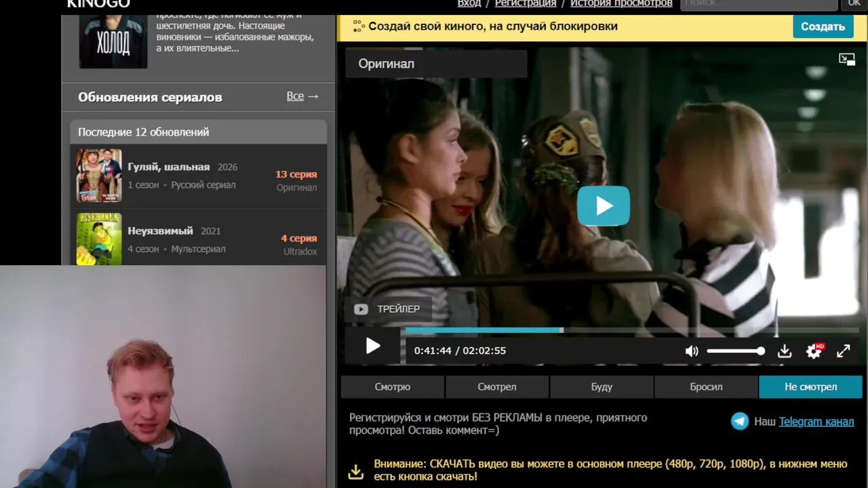This screenshot has height=488, width=868.
Task: Open the Вход login link
Action: point(469,3)
